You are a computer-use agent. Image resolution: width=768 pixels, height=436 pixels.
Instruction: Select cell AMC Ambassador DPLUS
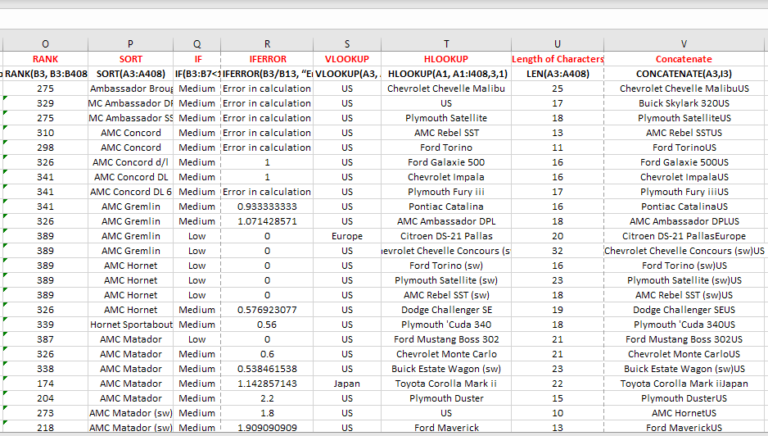tap(684, 221)
